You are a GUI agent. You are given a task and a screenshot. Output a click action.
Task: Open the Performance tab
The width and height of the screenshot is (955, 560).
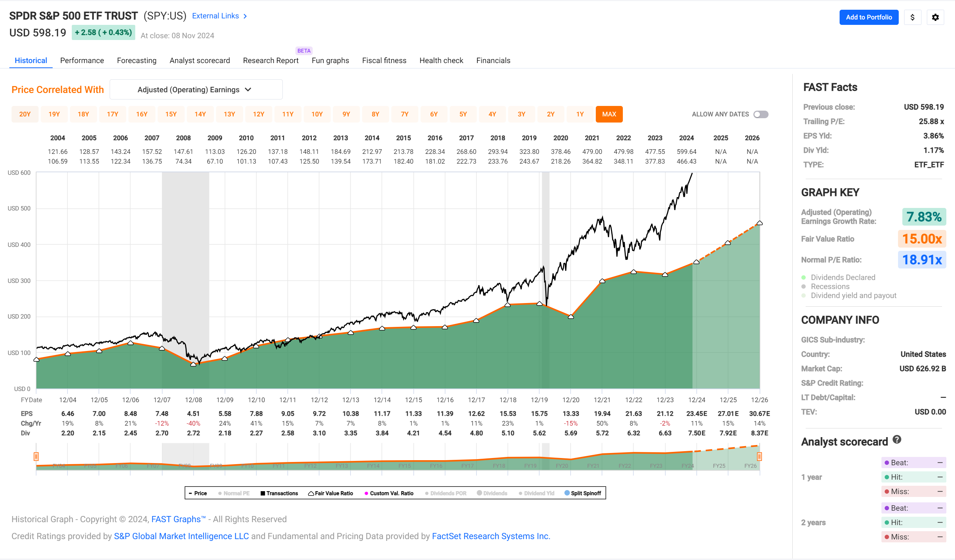coord(82,61)
